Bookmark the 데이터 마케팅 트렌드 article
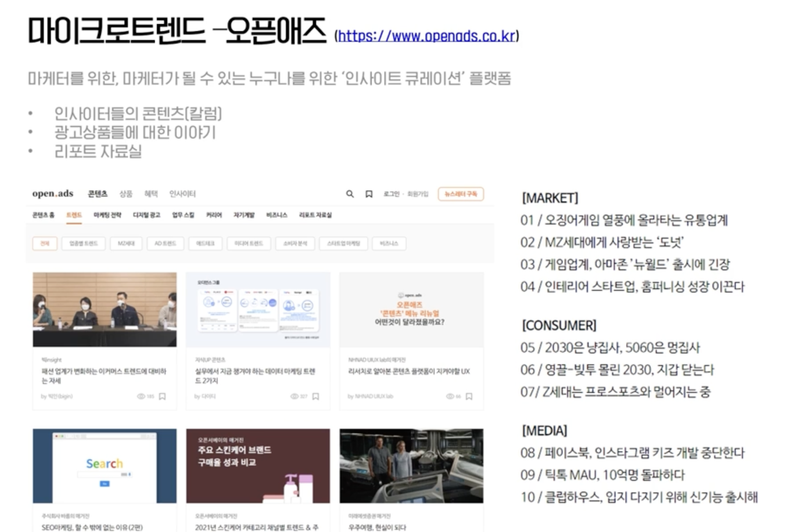 point(316,396)
